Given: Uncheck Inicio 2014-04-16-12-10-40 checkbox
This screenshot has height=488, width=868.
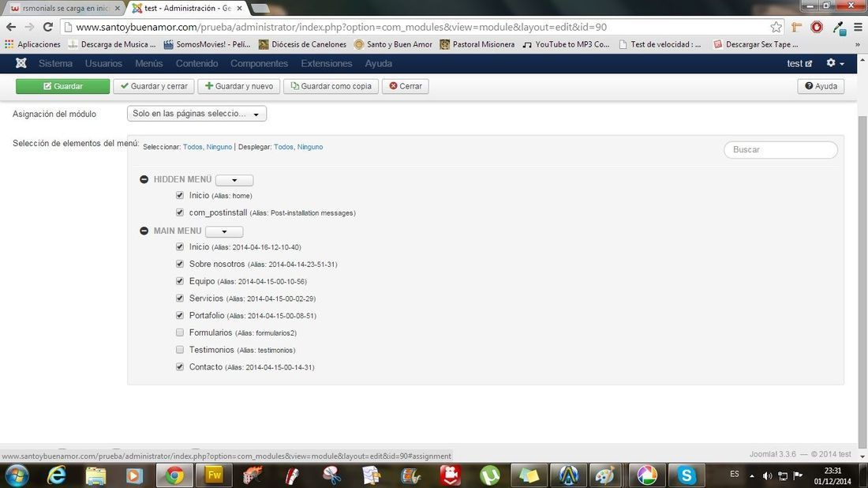Looking at the screenshot, I should click(180, 247).
